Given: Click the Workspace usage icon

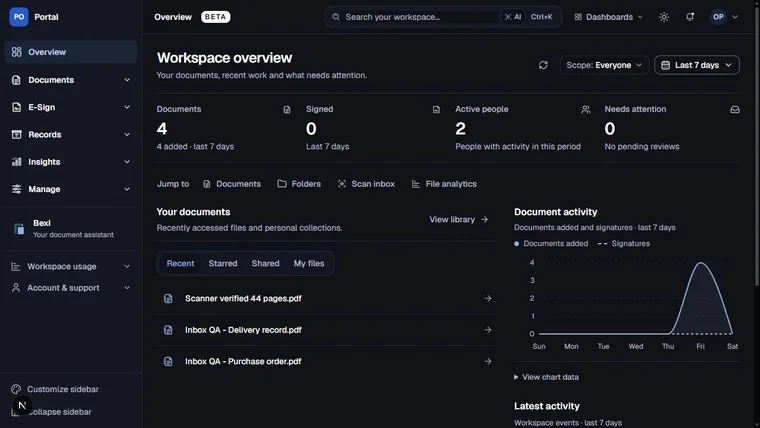Looking at the screenshot, I should coord(16,267).
